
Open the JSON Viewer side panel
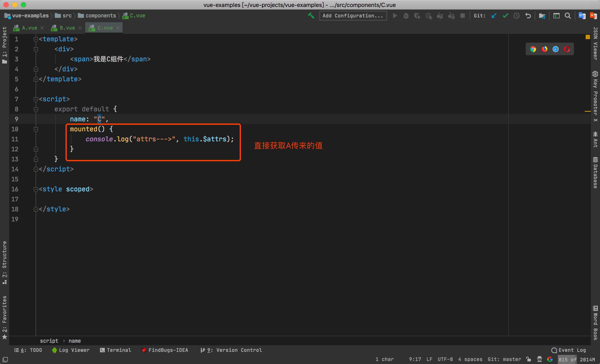click(595, 43)
